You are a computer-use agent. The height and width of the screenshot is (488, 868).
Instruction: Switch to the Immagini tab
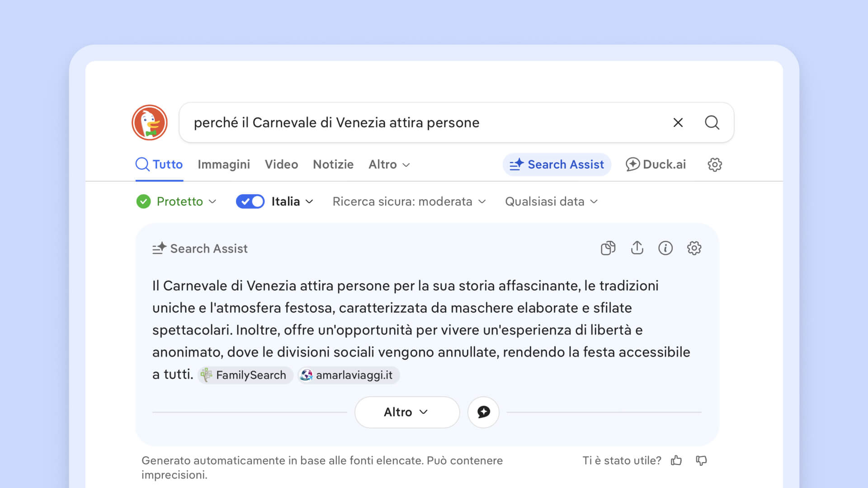tap(224, 164)
